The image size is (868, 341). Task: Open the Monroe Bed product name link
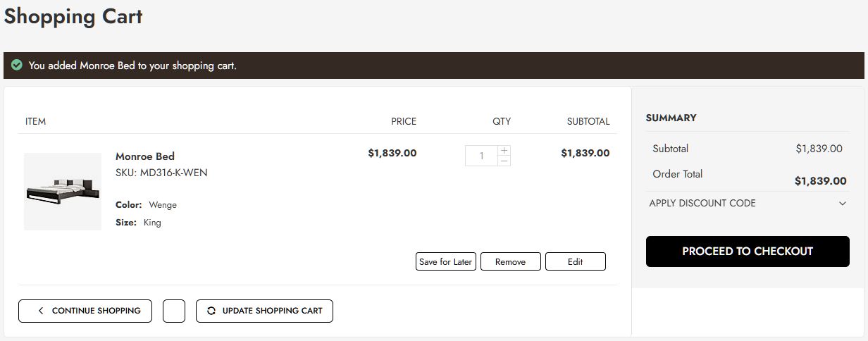[145, 156]
